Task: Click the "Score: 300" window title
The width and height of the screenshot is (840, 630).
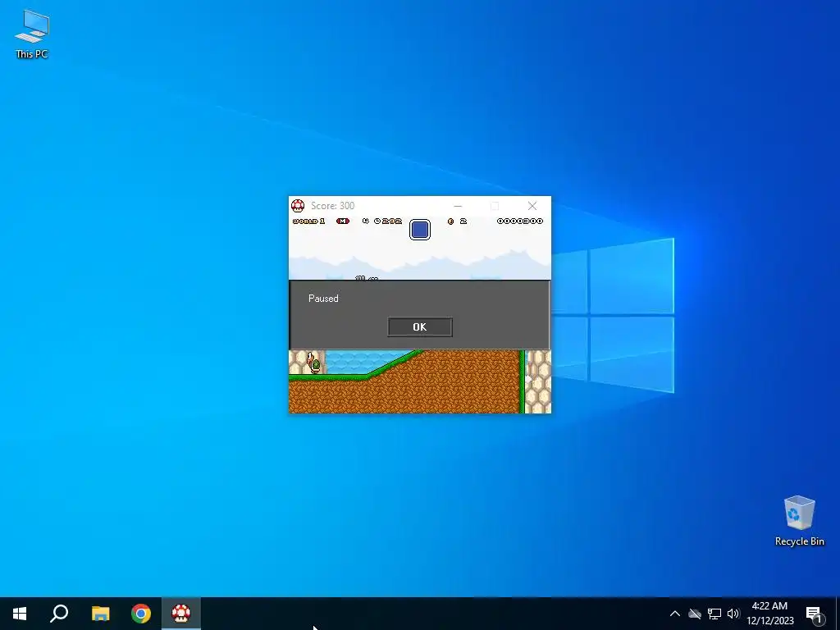Action: (x=333, y=206)
